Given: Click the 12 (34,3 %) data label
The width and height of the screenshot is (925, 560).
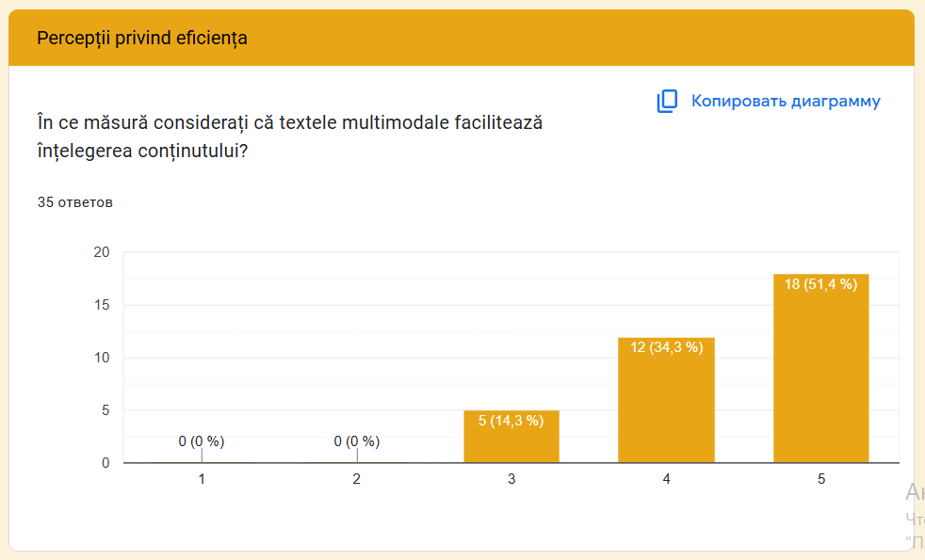Looking at the screenshot, I should 666,347.
